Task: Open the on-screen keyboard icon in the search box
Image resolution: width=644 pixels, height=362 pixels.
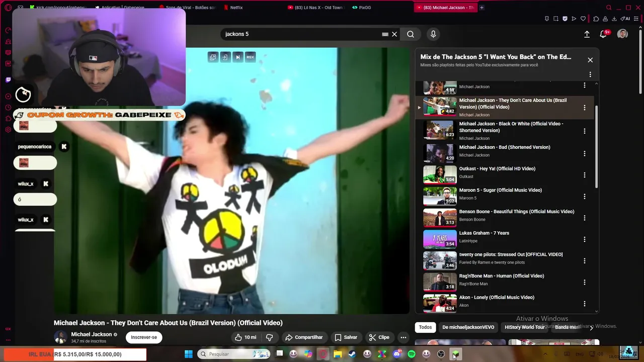Action: [385, 34]
